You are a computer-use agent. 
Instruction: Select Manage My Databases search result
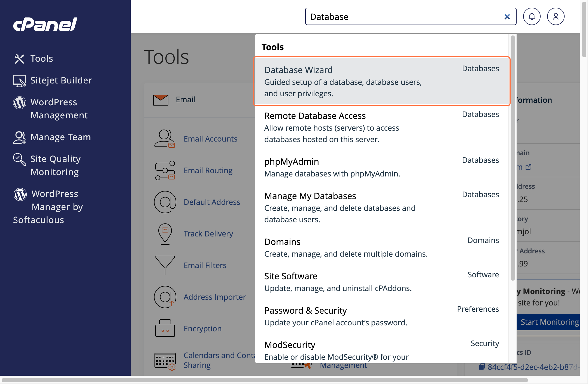(x=381, y=207)
